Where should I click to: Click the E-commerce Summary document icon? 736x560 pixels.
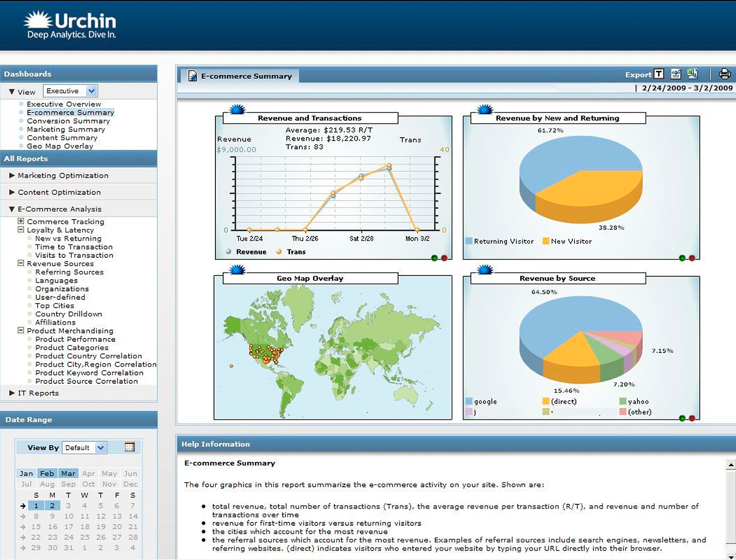click(x=193, y=76)
